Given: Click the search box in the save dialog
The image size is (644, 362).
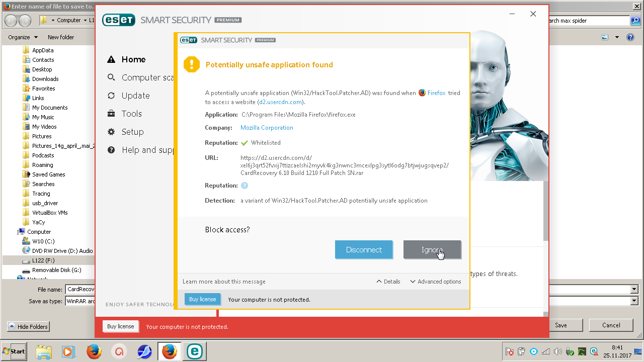Looking at the screenshot, I should [589, 21].
